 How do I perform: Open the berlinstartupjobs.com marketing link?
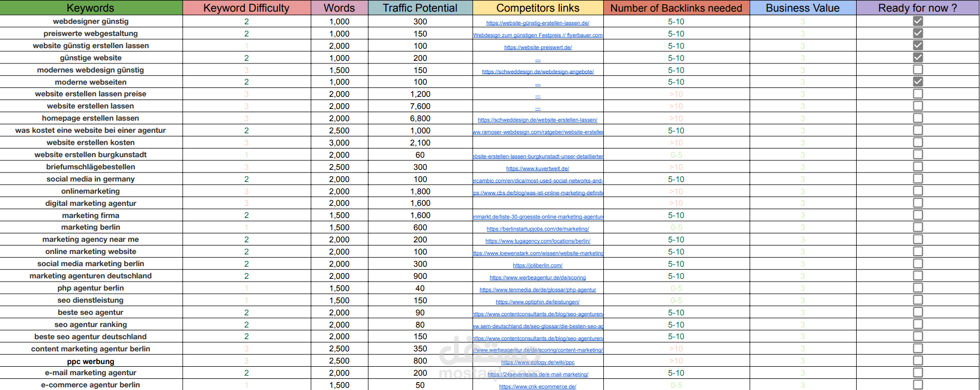(538, 229)
